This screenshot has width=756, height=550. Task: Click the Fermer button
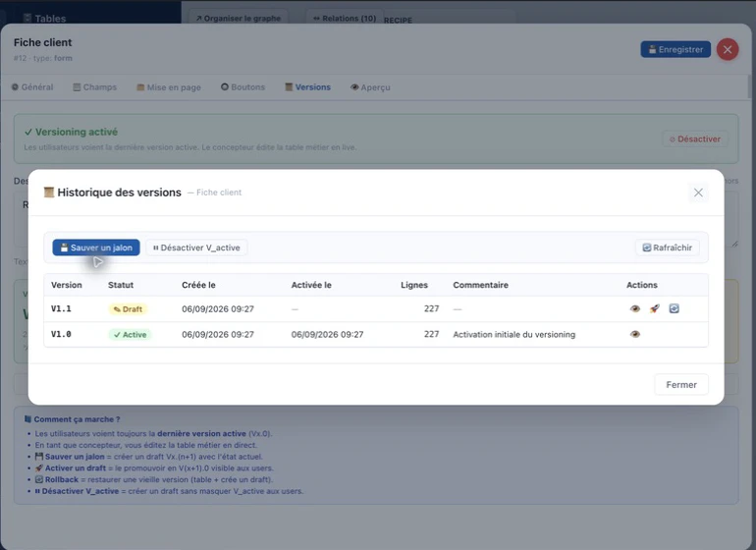coord(681,385)
